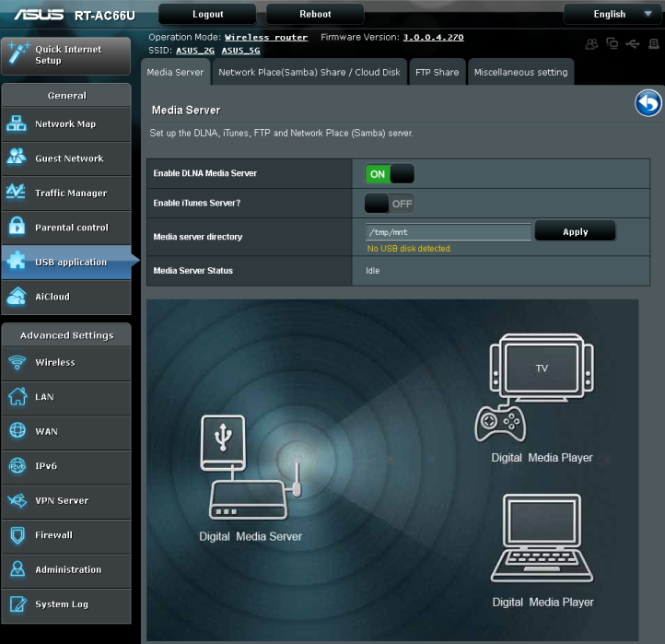The image size is (665, 644).
Task: Click the ASUS_5G SSID link
Action: [241, 51]
